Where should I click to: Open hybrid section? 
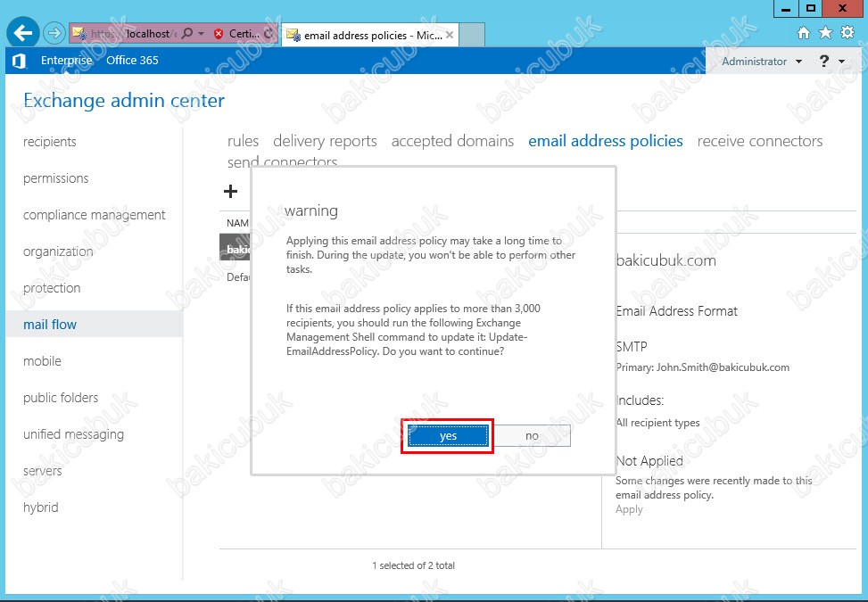[41, 507]
